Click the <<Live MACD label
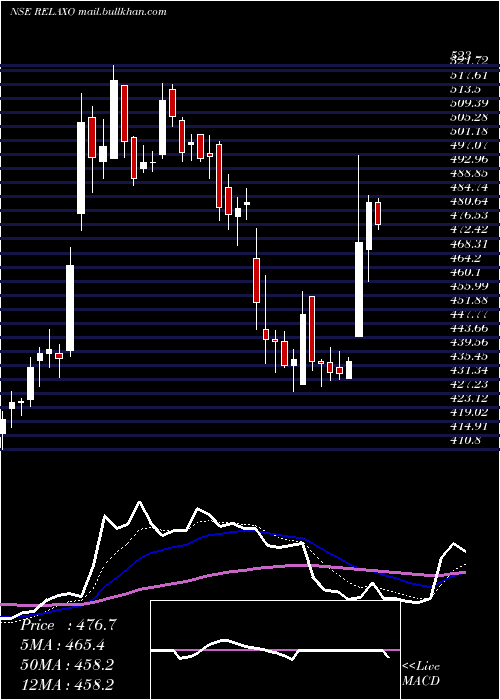This screenshot has width=500, height=700. click(421, 674)
